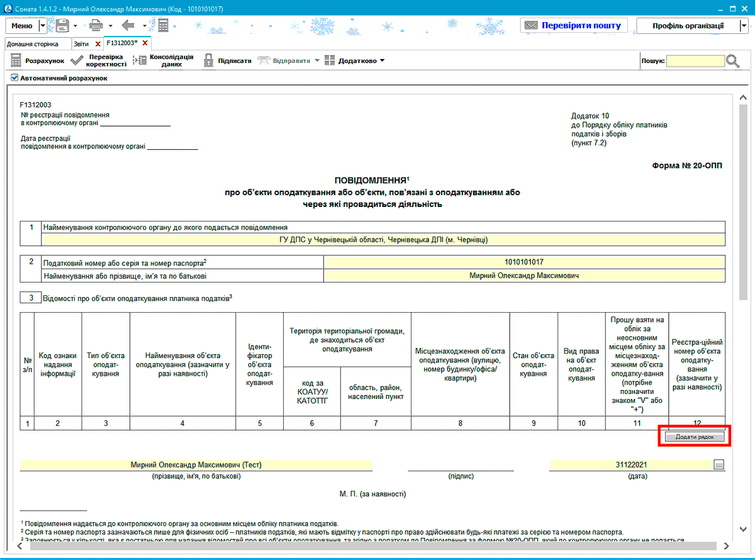This screenshot has height=560, width=755.
Task: Click the printer icon in toolbar
Action: [96, 26]
